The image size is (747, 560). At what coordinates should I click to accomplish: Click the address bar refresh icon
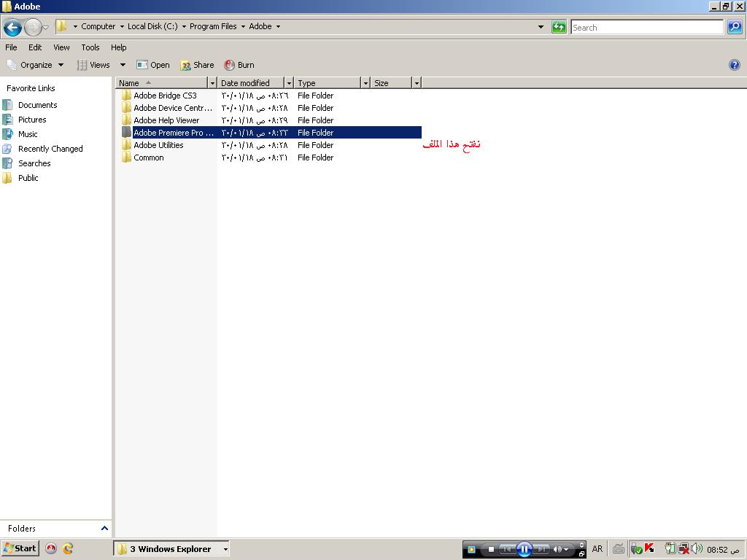pos(559,27)
